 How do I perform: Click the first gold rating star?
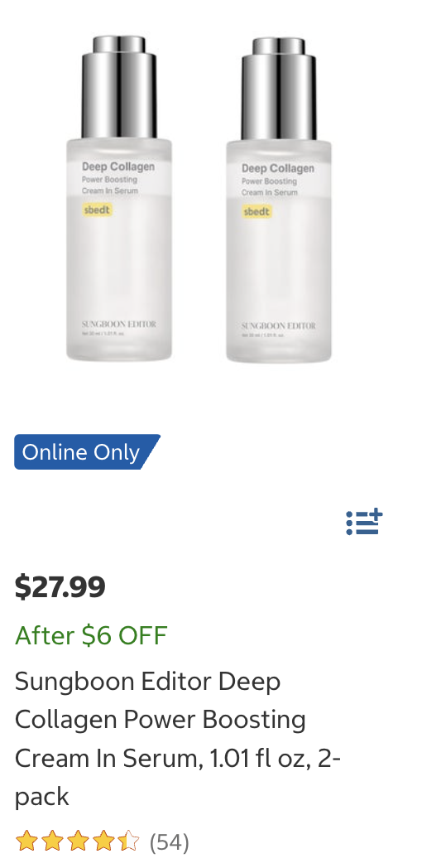[26, 841]
